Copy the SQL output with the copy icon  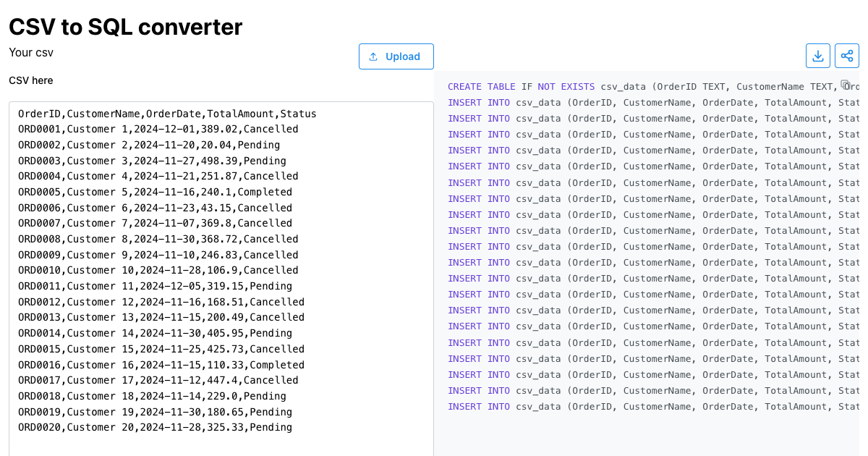click(x=845, y=84)
